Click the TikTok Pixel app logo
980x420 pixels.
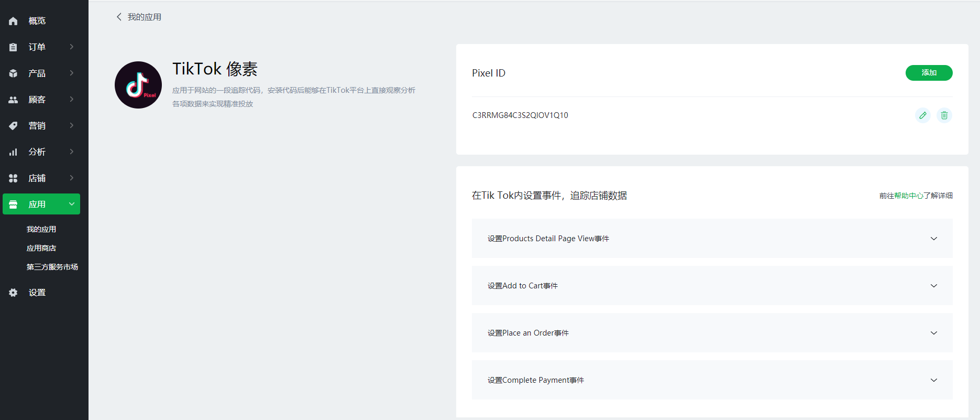pyautogui.click(x=138, y=85)
